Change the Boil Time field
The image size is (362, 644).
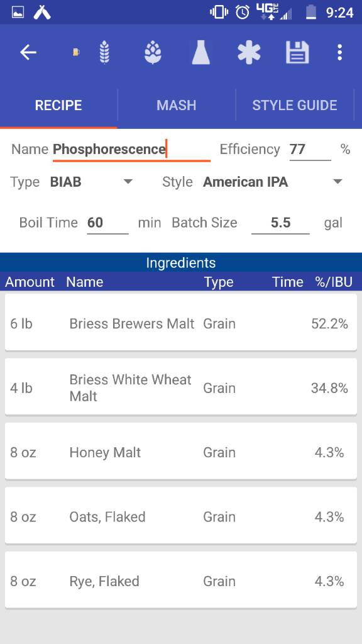[x=107, y=223]
